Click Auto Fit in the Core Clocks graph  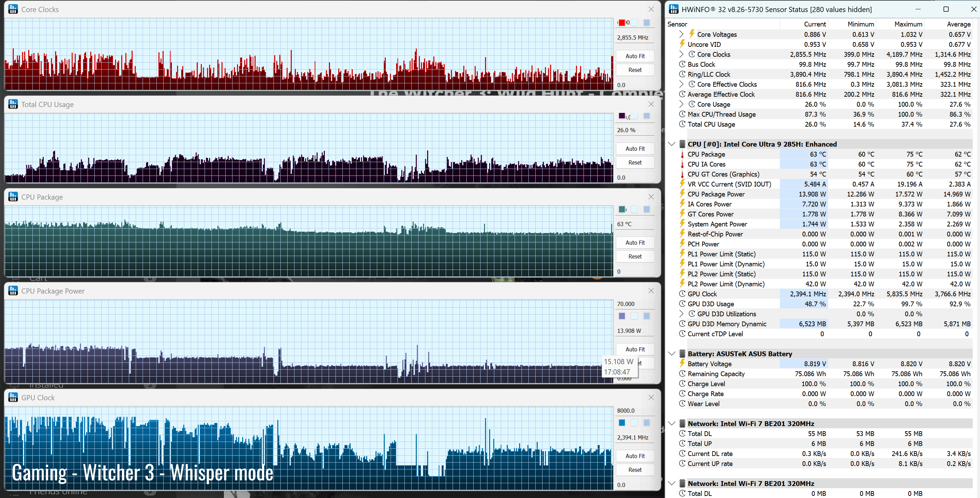pyautogui.click(x=635, y=56)
